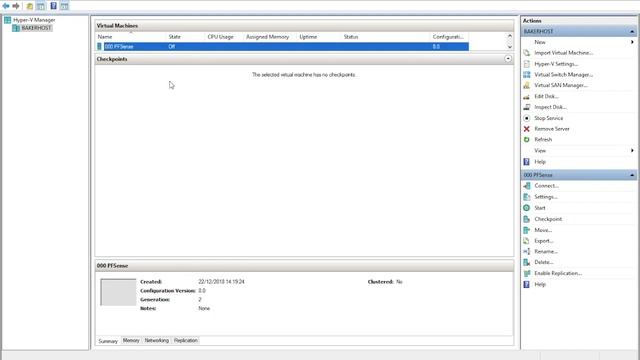Click Virtual Switch Manager... action label
640x360 pixels.
(564, 75)
